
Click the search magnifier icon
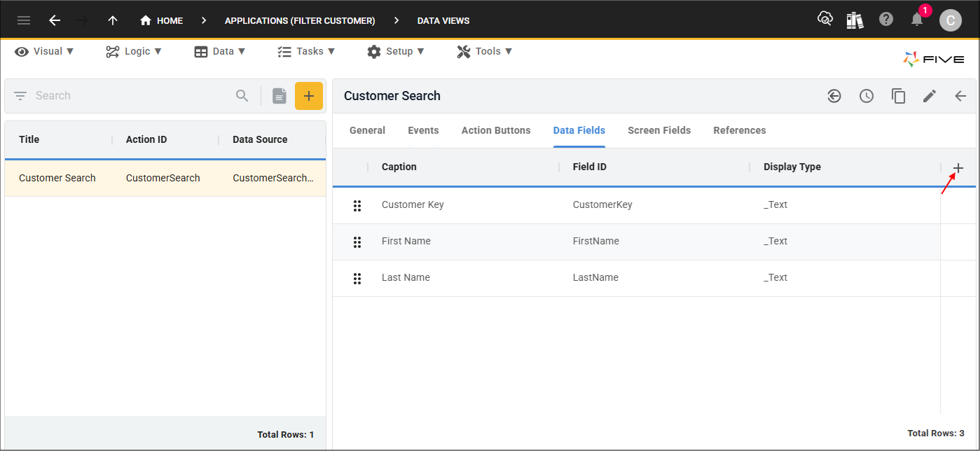(x=242, y=96)
